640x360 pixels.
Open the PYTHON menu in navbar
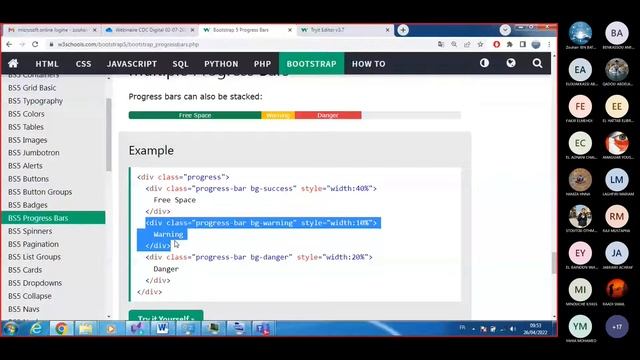click(x=221, y=64)
